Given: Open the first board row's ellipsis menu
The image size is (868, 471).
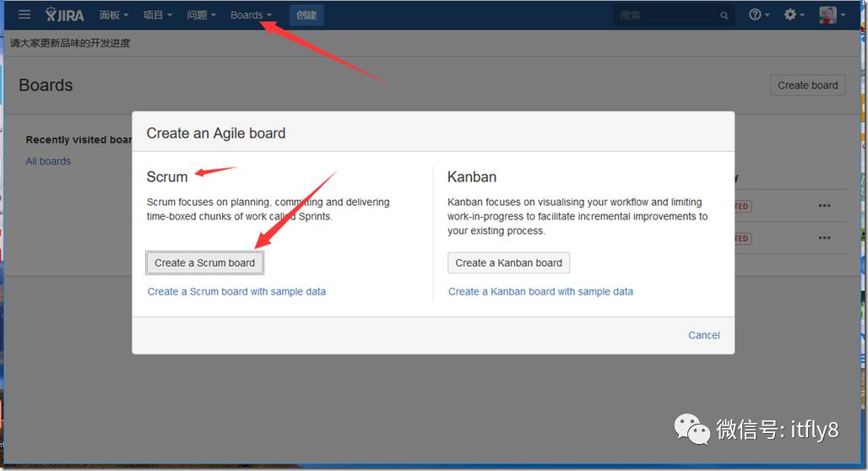Looking at the screenshot, I should coord(824,205).
